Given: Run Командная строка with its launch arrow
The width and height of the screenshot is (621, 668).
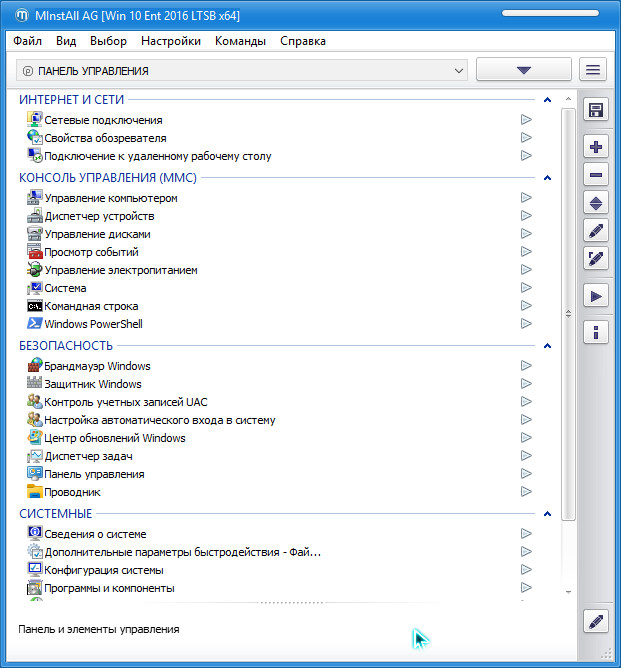Looking at the screenshot, I should click(526, 306).
